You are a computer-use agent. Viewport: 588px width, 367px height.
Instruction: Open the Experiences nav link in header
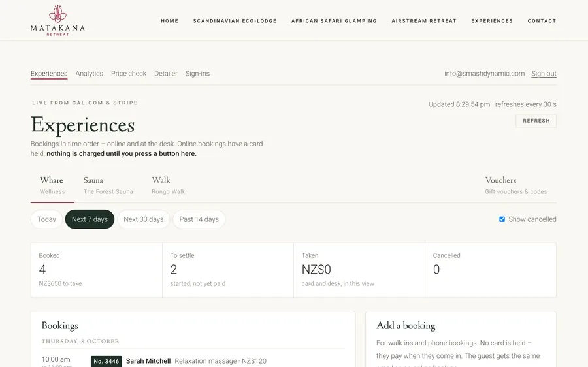click(x=492, y=21)
